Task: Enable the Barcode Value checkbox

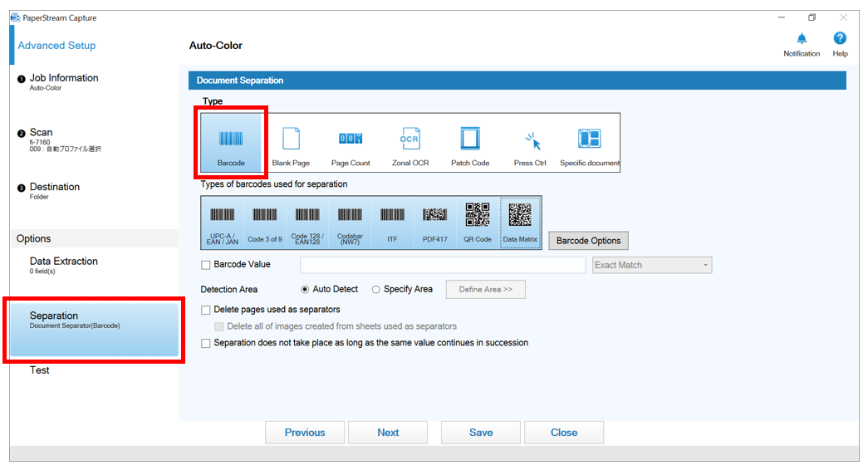Action: click(206, 265)
